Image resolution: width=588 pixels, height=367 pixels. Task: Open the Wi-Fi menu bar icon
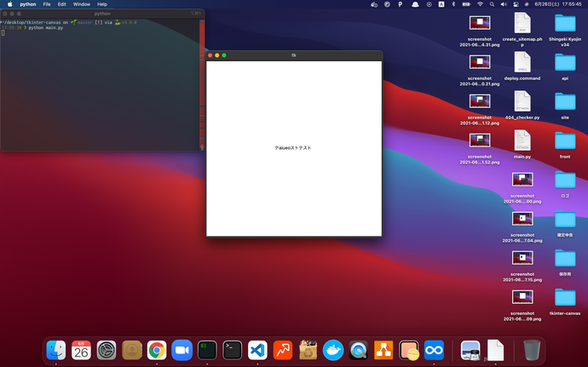point(480,4)
